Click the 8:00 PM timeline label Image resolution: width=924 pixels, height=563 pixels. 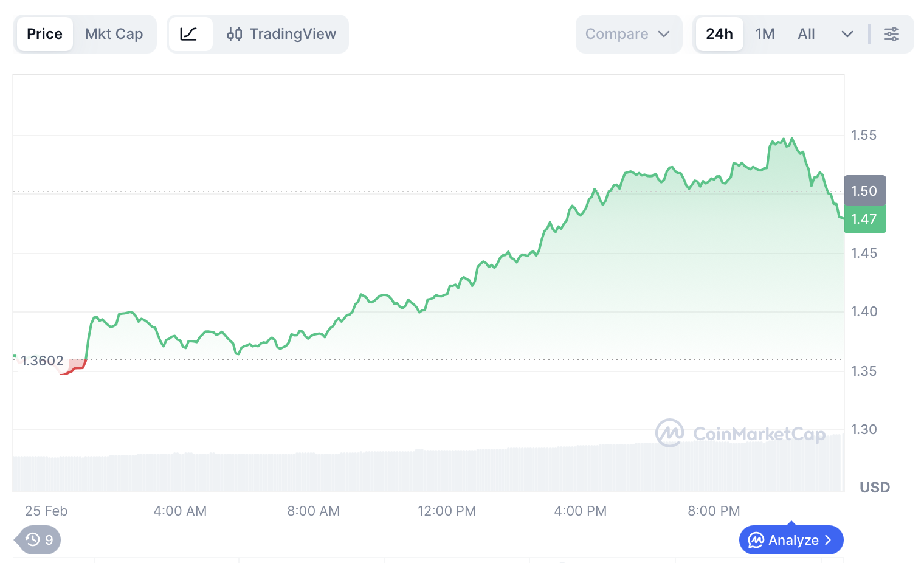point(714,511)
